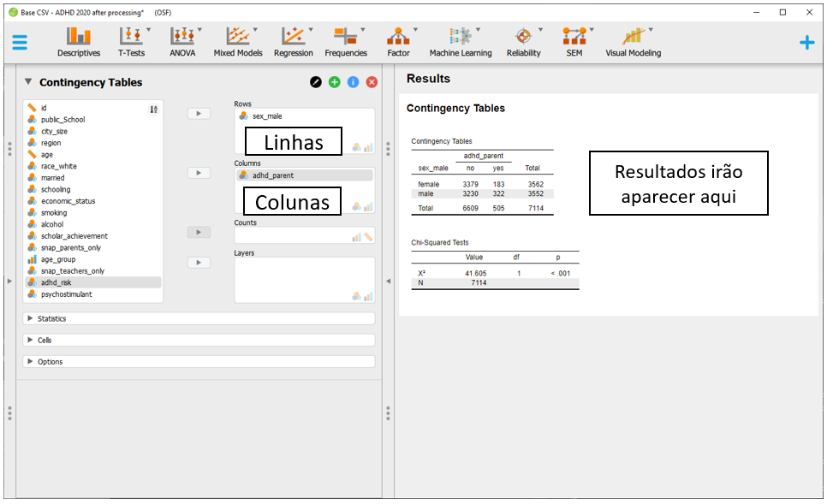Click the arrow button to assign Rows
Screen dimensions: 827x504
(199, 113)
